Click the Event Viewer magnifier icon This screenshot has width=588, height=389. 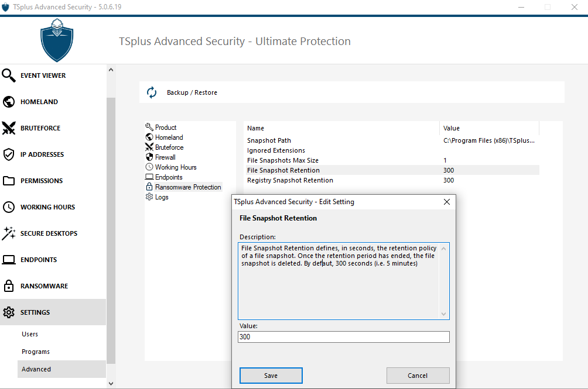click(x=9, y=75)
